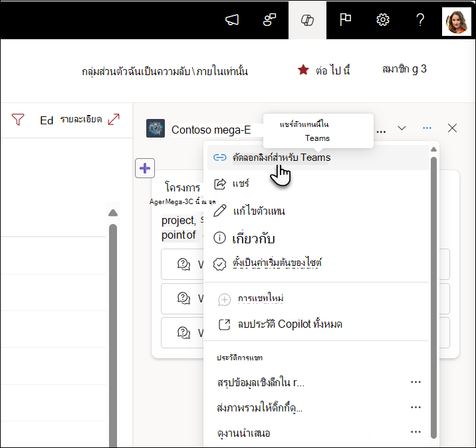Click the purple plus new chat button

point(145,168)
